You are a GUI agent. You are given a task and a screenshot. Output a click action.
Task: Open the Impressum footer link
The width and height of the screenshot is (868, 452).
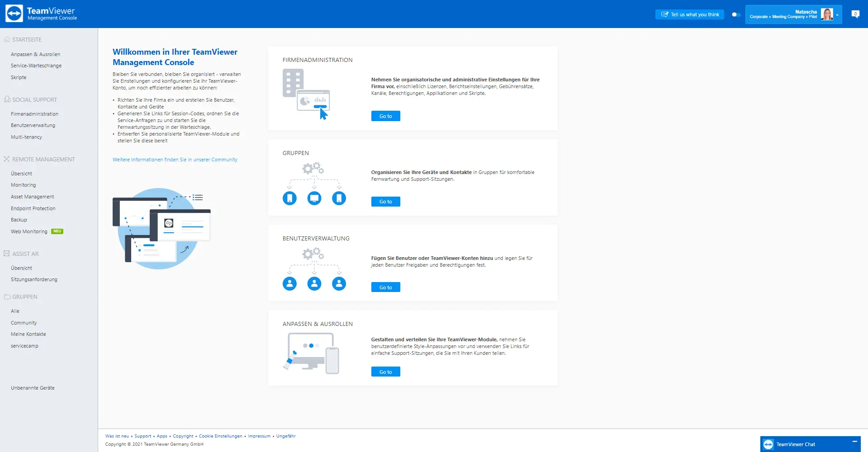(x=259, y=436)
